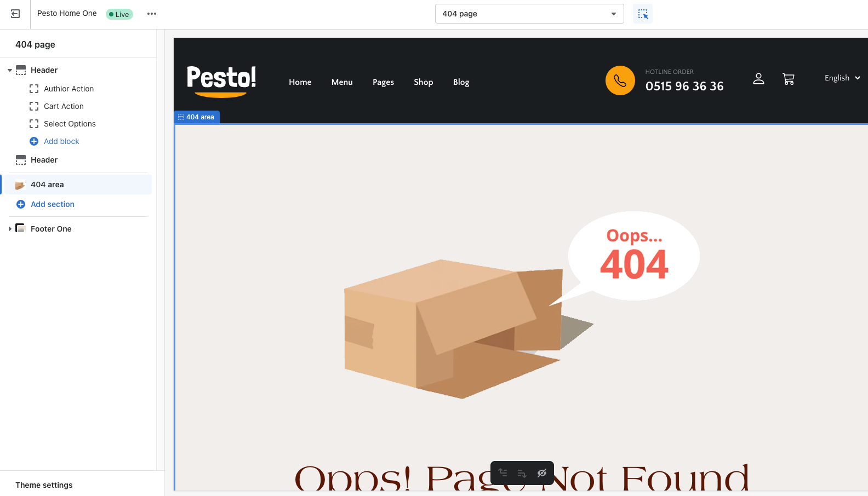Open the English language selector
Viewport: 868px width, 496px height.
[x=842, y=78]
